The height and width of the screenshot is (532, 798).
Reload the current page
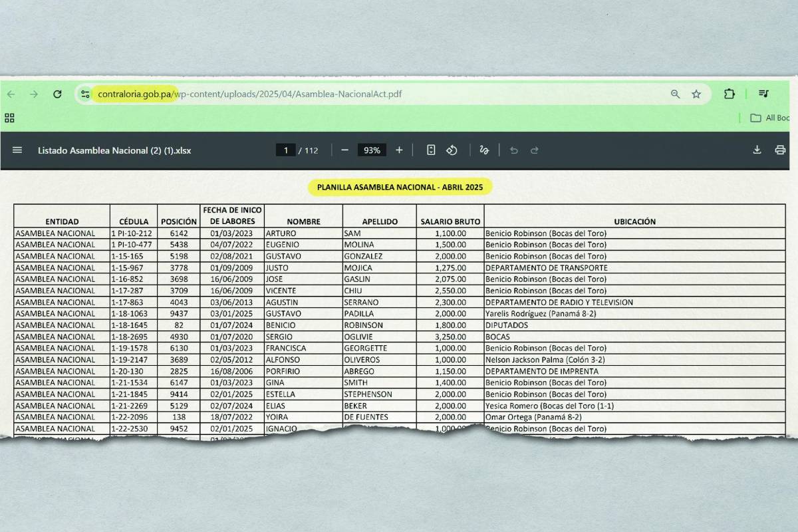coord(57,94)
